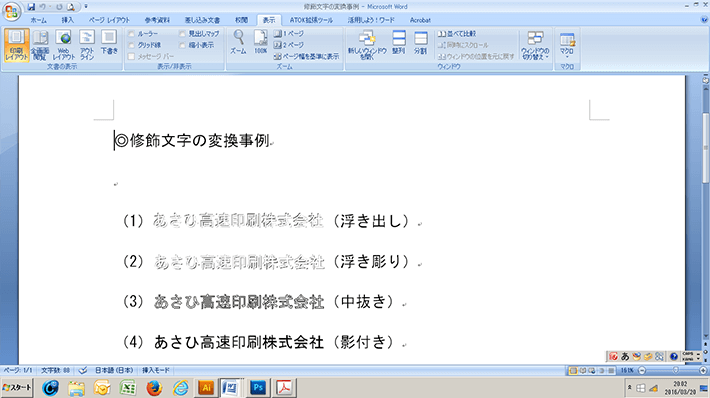Click the 分割 split window icon
This screenshot has height=398, width=710.
(x=421, y=43)
